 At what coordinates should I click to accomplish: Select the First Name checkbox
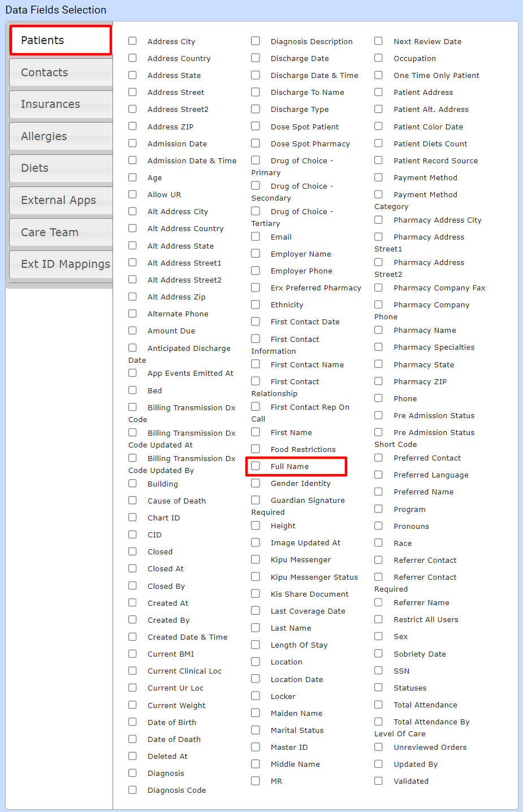click(x=256, y=432)
